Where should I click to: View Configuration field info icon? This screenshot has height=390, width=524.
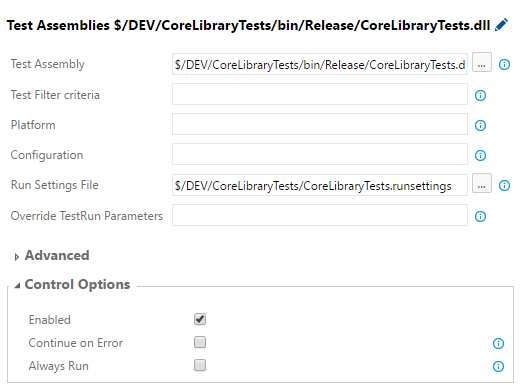[480, 155]
